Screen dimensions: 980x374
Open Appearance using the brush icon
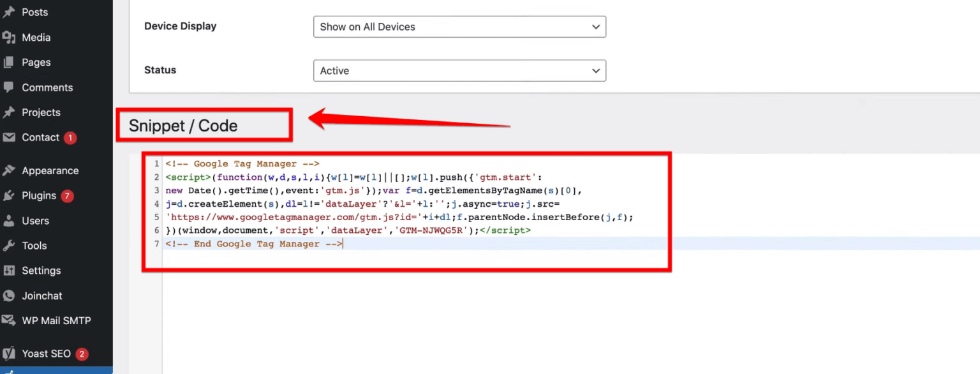[x=10, y=170]
